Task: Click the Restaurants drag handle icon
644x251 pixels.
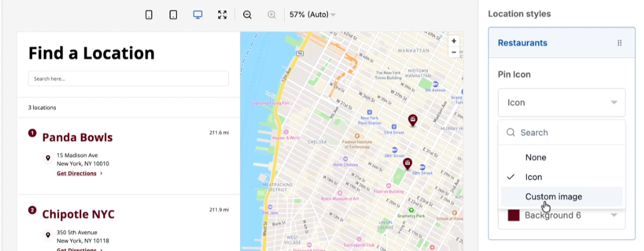Action: (619, 43)
